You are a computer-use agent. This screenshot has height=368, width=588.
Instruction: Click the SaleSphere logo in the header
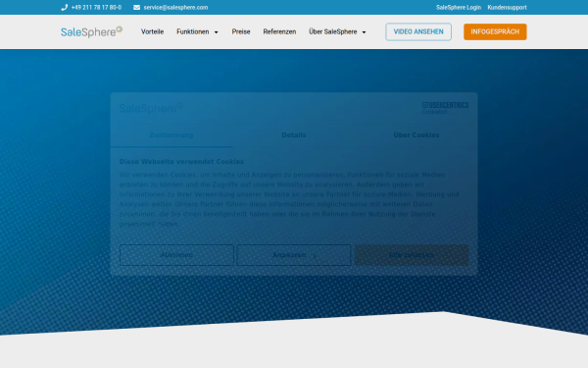tap(91, 32)
